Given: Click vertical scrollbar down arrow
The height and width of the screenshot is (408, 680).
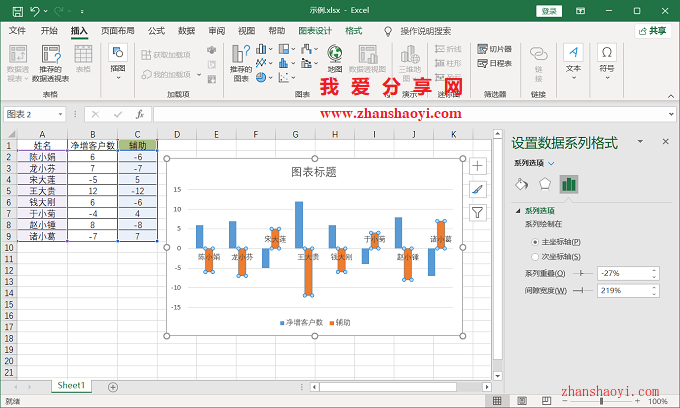Looking at the screenshot, I should pos(497,376).
